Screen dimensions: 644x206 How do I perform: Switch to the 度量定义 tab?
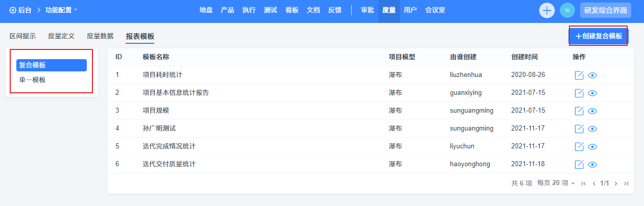pyautogui.click(x=61, y=36)
